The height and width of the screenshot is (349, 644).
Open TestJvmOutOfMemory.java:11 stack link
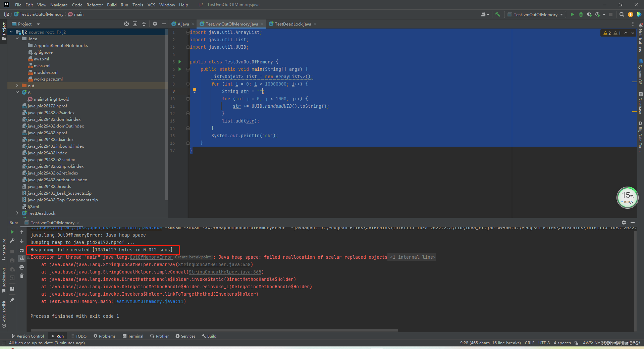149,302
